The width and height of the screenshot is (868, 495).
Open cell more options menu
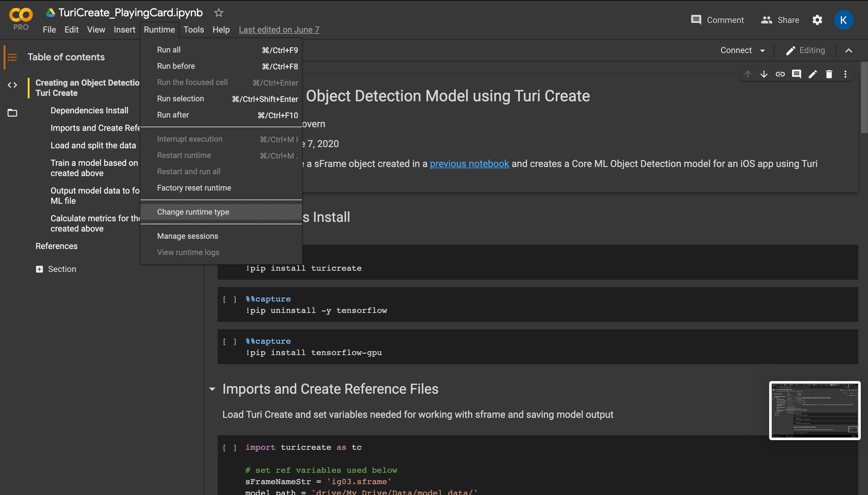845,74
